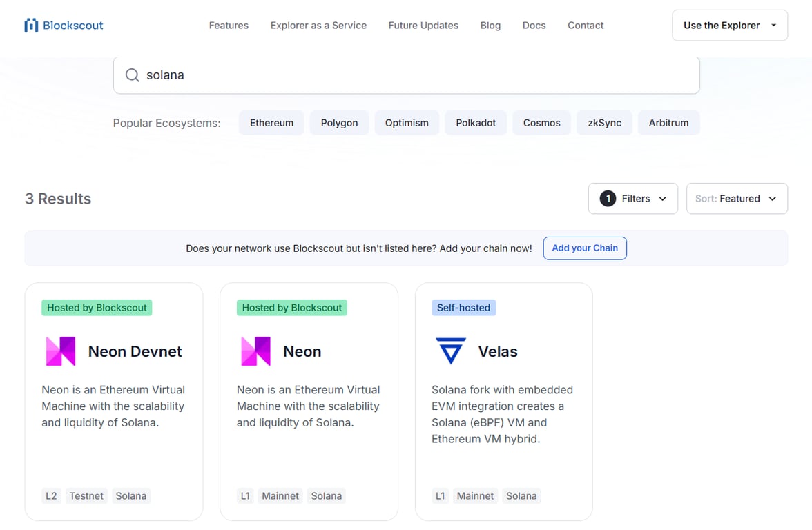Select the zkSync ecosystem chip

[604, 123]
